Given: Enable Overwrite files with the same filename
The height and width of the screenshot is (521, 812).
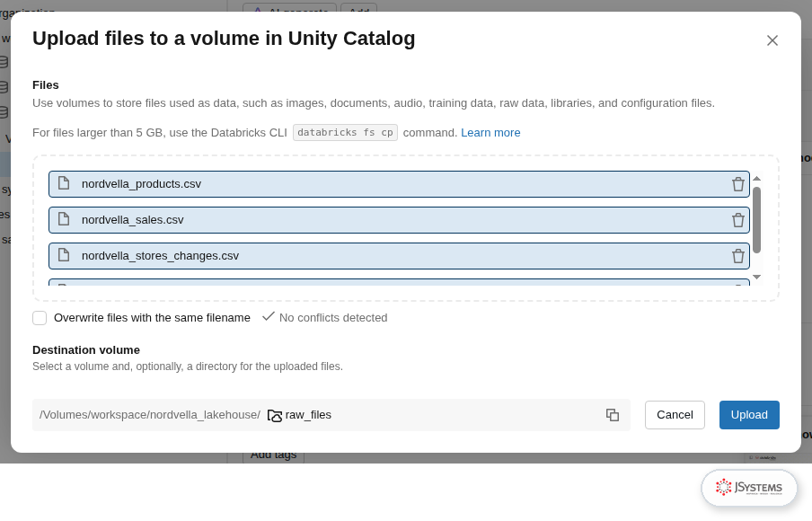Looking at the screenshot, I should click(x=40, y=318).
